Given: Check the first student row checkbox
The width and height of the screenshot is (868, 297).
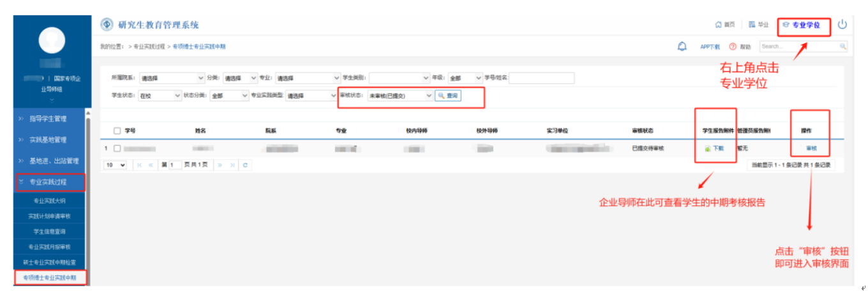Looking at the screenshot, I should coord(117,148).
